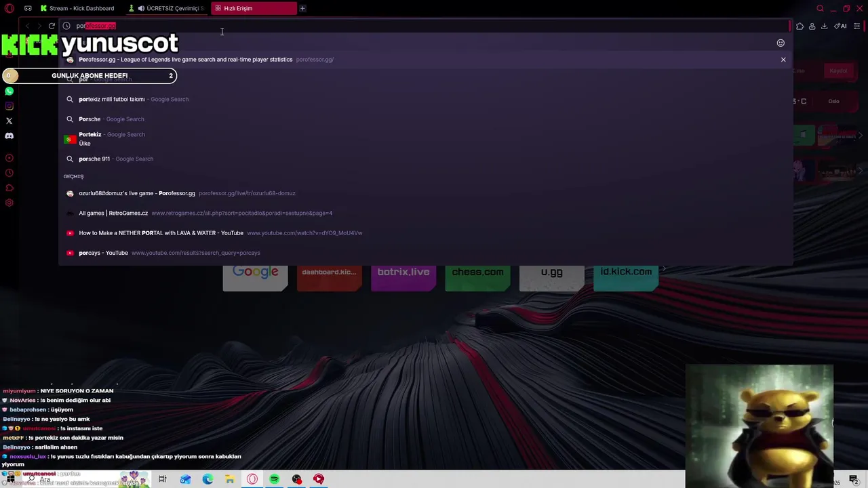Open a new tab with plus button
Viewport: 868px width, 488px height.
click(302, 8)
